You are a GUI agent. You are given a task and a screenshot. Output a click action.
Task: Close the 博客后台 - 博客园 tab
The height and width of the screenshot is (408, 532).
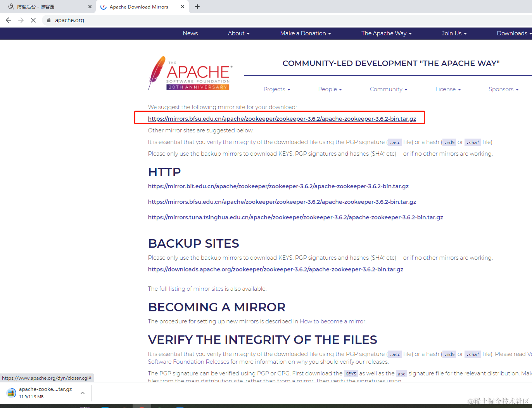90,7
